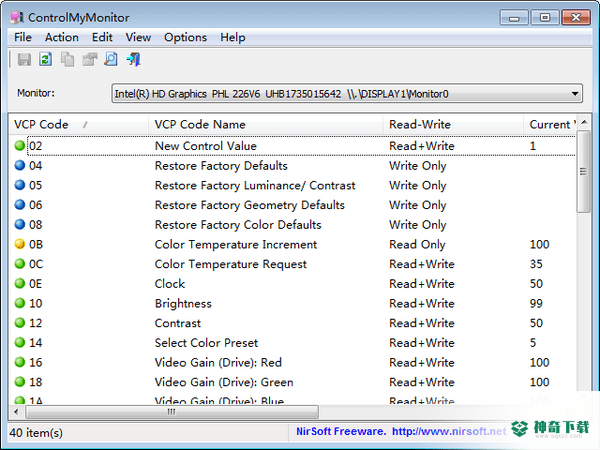Click green status dot for code 16
The image size is (600, 450).
click(x=20, y=362)
